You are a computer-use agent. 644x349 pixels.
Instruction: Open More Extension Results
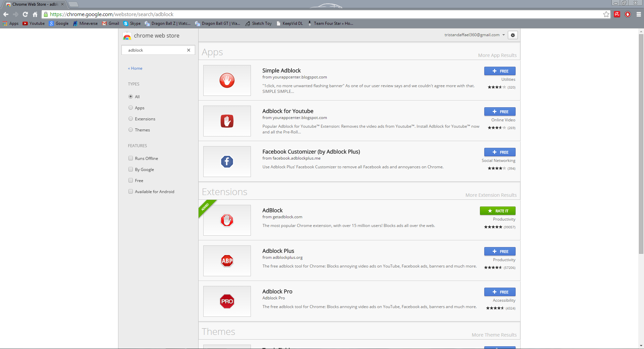click(491, 195)
